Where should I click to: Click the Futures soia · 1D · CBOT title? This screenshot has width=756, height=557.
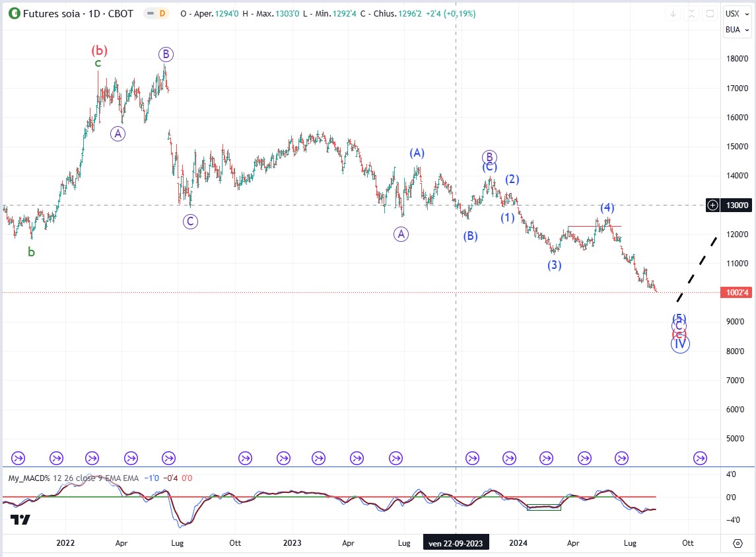78,13
